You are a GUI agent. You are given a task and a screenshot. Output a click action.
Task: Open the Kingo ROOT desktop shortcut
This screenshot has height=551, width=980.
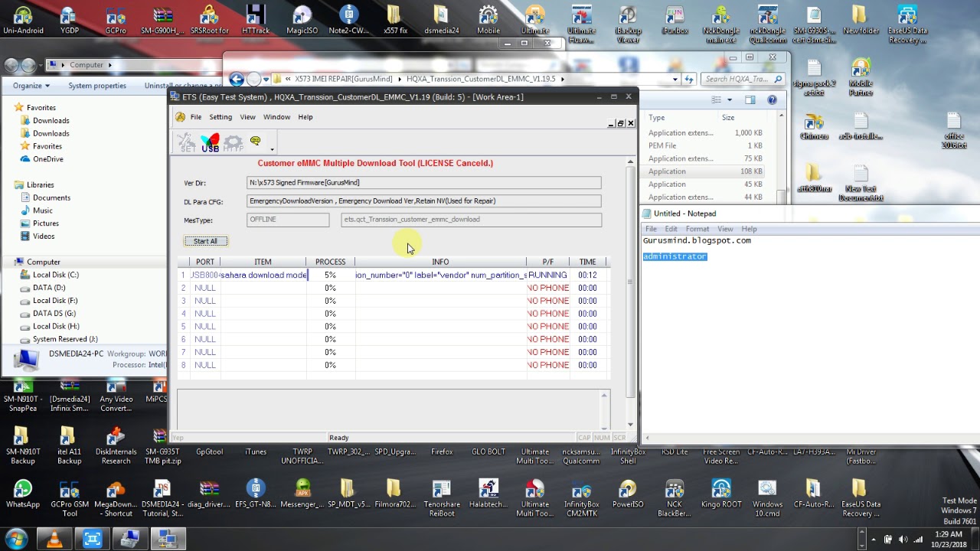point(721,494)
